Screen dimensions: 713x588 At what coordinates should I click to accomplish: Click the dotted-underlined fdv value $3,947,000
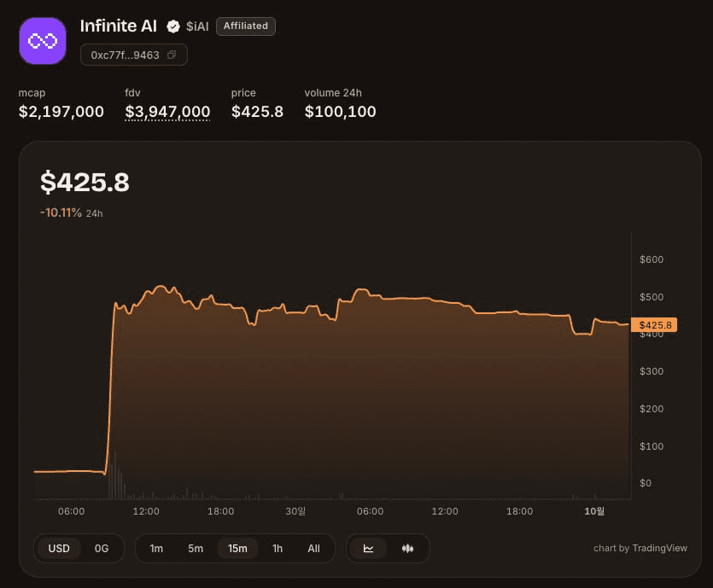(167, 112)
